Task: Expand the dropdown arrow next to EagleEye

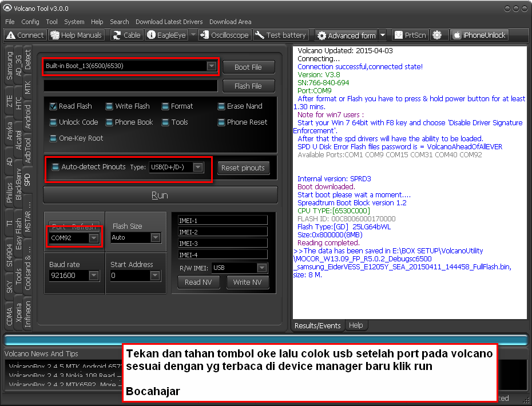Action: (x=193, y=35)
